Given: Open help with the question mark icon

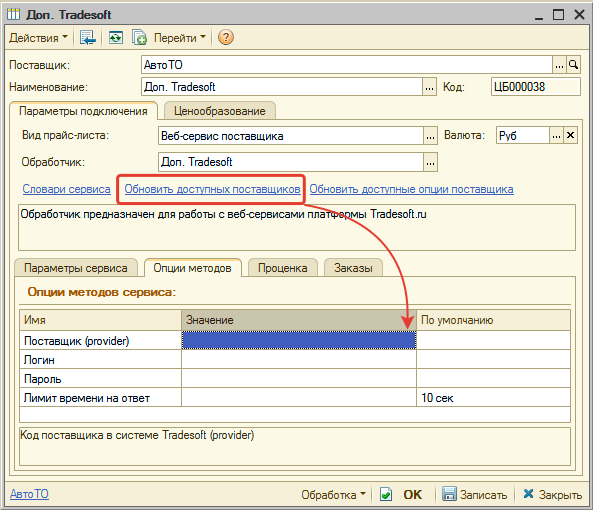Looking at the screenshot, I should coord(226,37).
